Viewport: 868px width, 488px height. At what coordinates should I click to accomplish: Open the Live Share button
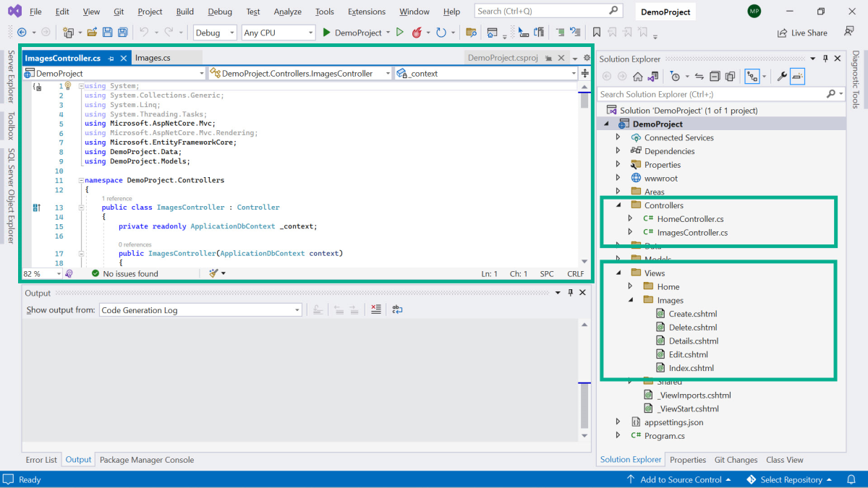tap(802, 33)
